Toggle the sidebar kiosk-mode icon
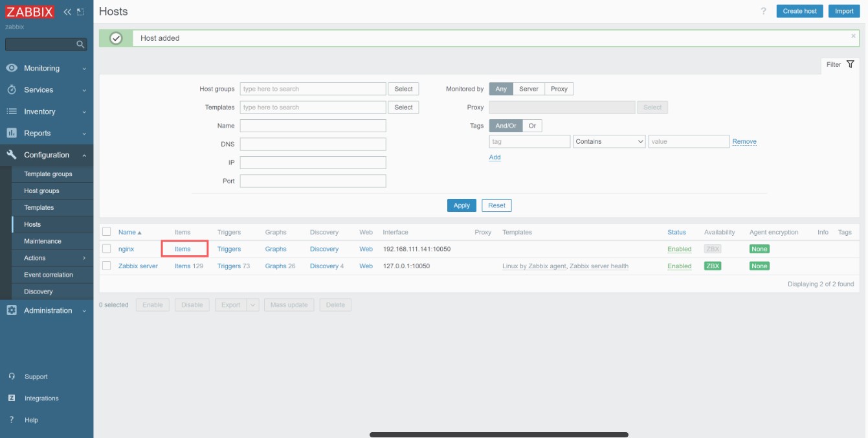The image size is (868, 438). pos(80,12)
